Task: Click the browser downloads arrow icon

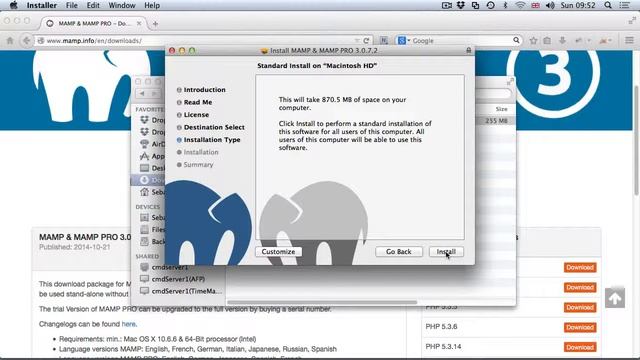Action: [x=562, y=40]
